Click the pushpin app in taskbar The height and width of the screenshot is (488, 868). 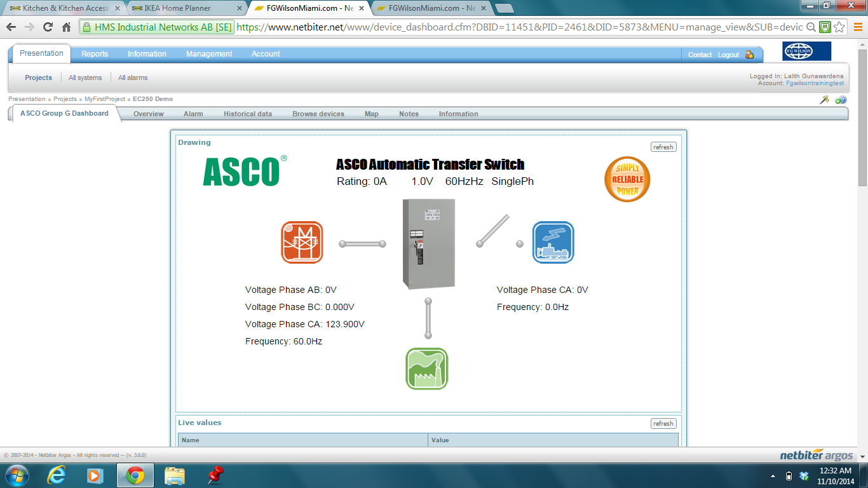coord(215,475)
